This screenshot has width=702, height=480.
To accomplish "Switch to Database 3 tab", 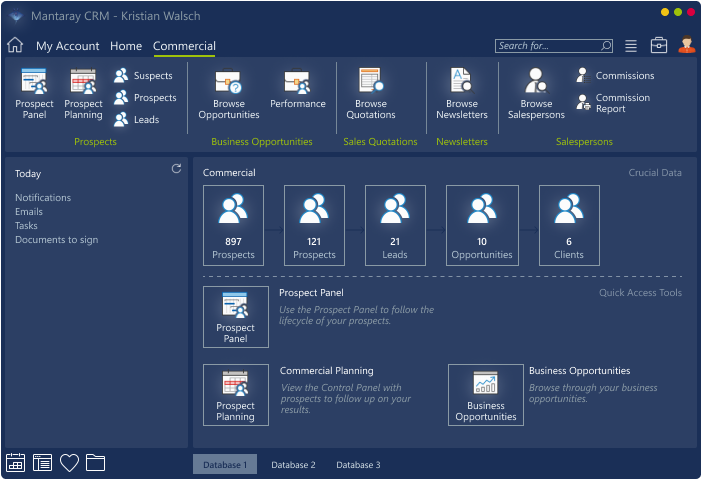I will [x=358, y=465].
